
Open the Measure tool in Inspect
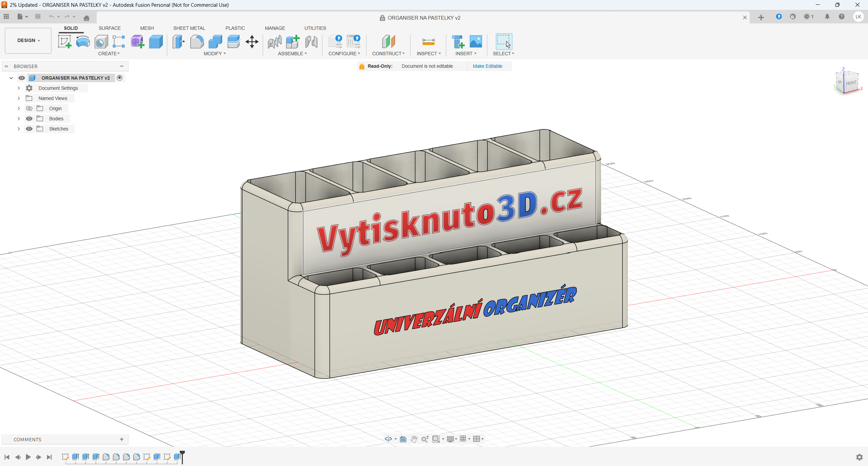(x=428, y=41)
